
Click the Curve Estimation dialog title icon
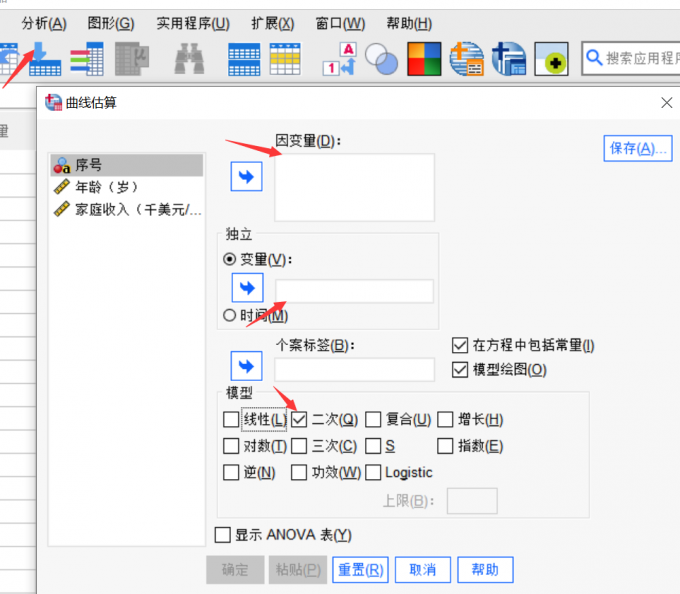[53, 102]
